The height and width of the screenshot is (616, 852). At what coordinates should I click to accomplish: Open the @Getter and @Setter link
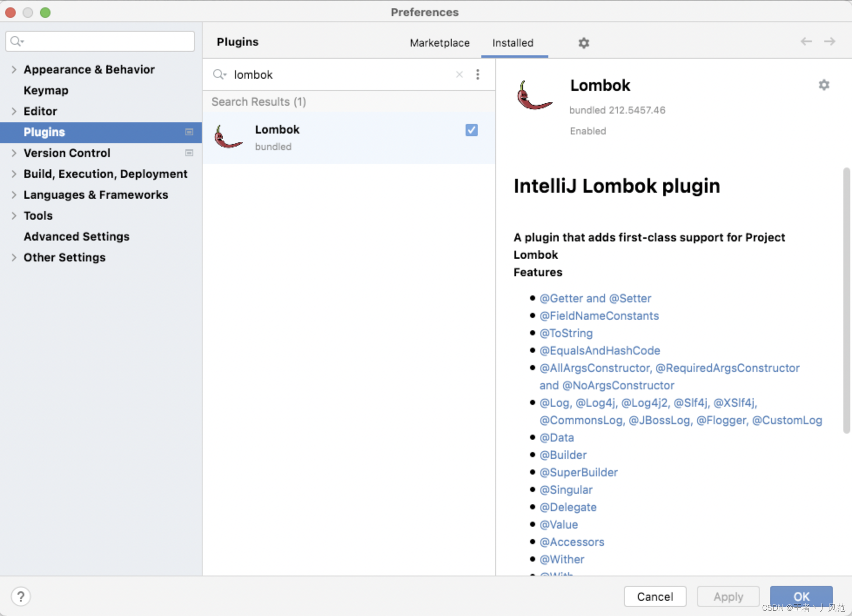(x=595, y=298)
